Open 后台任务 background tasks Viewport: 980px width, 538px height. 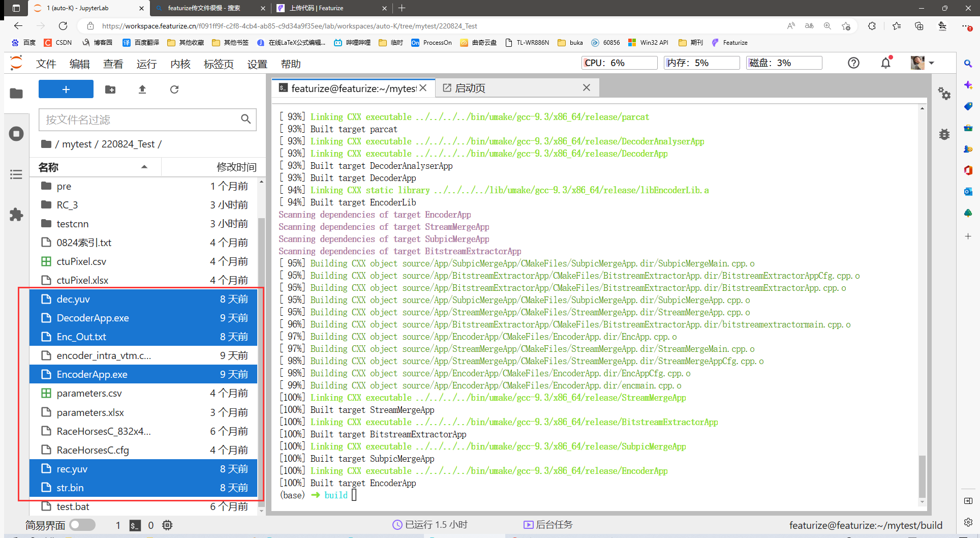coord(548,525)
